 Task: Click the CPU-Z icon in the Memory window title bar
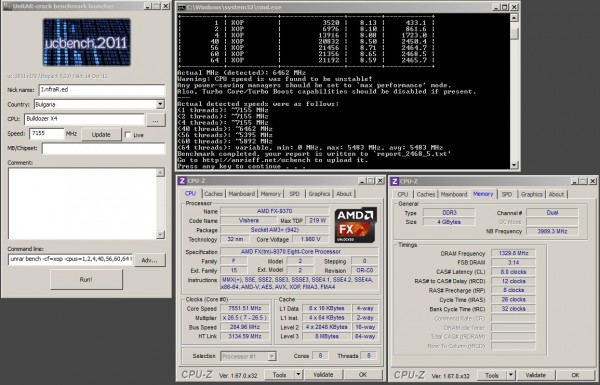pos(395,181)
